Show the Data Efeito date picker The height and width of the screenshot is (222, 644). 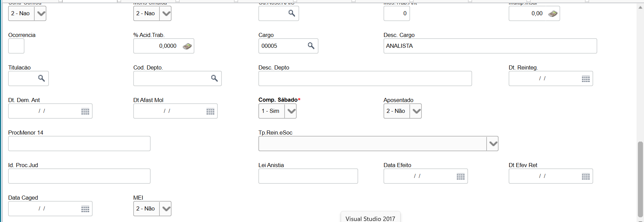[x=461, y=176]
